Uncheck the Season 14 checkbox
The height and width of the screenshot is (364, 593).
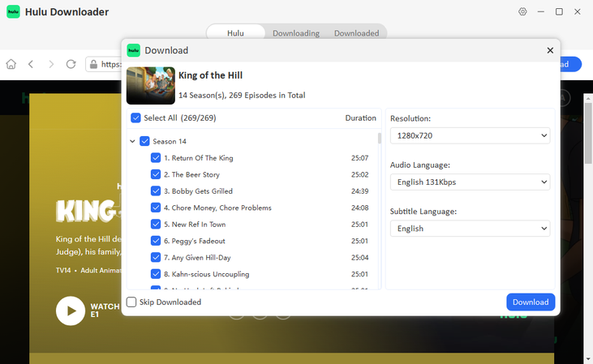coord(144,141)
